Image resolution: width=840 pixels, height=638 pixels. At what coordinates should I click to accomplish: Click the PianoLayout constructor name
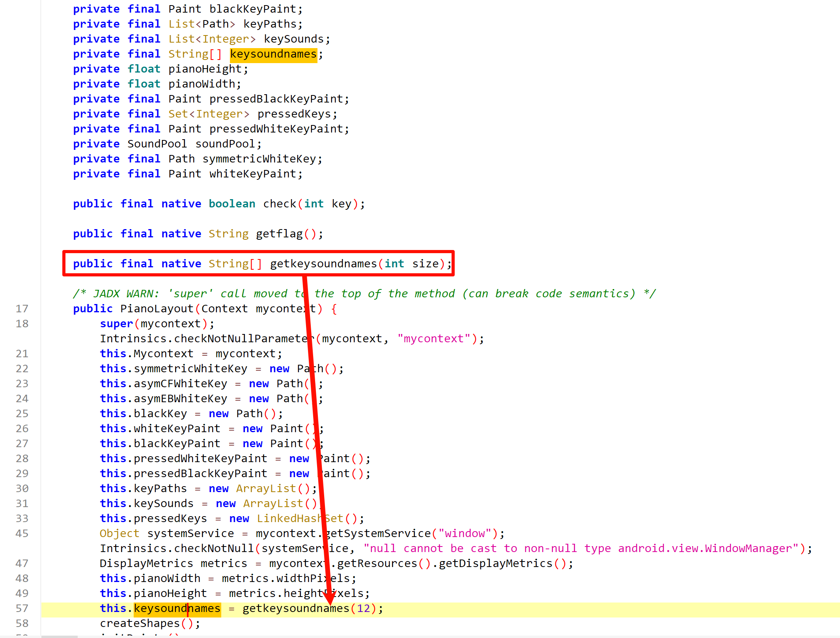pyautogui.click(x=157, y=309)
